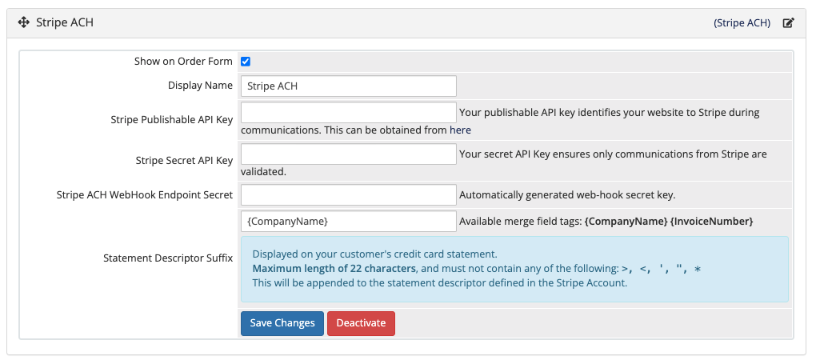Viewport: 813px width, 362px height.
Task: Save Changes to the gateway settings
Action: pos(282,323)
